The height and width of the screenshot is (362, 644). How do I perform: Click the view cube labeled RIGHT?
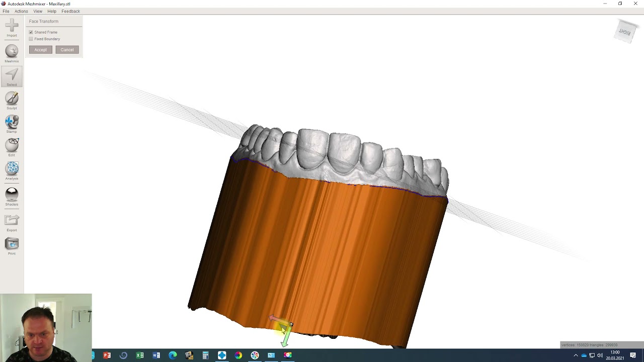click(x=625, y=32)
